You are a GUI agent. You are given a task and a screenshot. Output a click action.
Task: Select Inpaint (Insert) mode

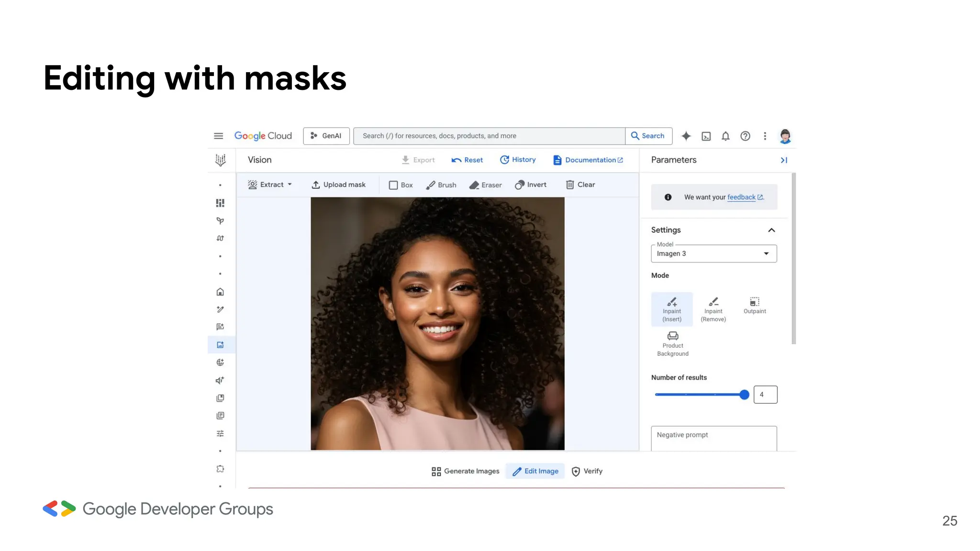672,309
